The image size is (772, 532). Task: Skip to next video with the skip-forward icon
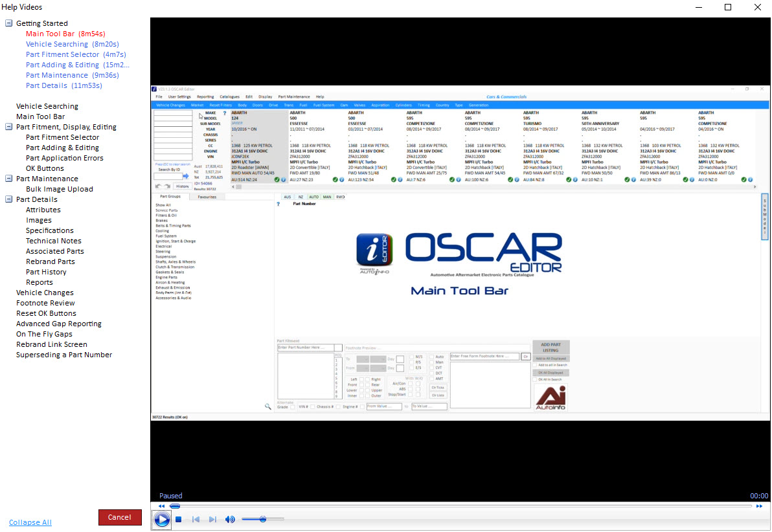pos(212,519)
